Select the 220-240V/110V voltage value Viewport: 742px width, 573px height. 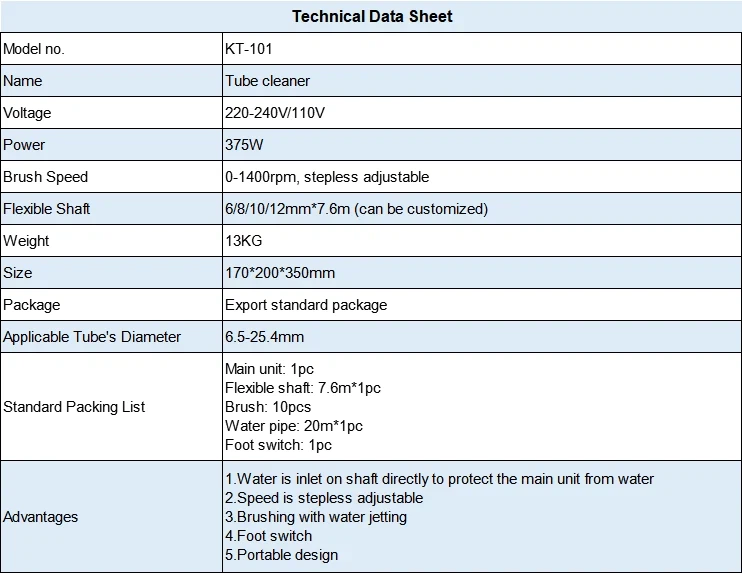275,113
